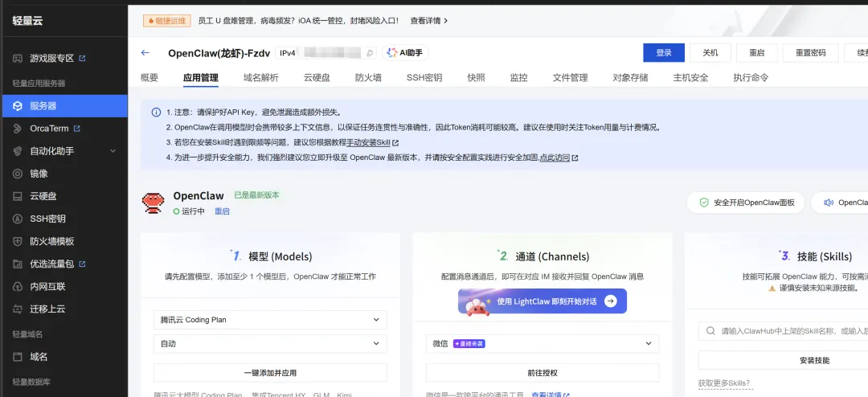The height and width of the screenshot is (397, 868).
Task: Switch to the 主机安全 tab
Action: (x=691, y=77)
